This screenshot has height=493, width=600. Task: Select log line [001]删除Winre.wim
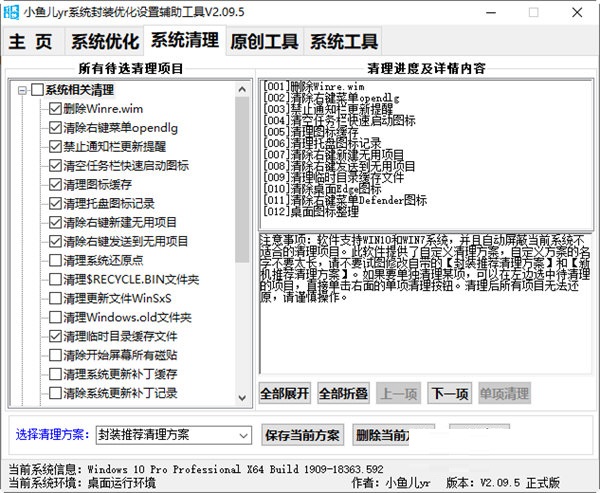point(314,87)
